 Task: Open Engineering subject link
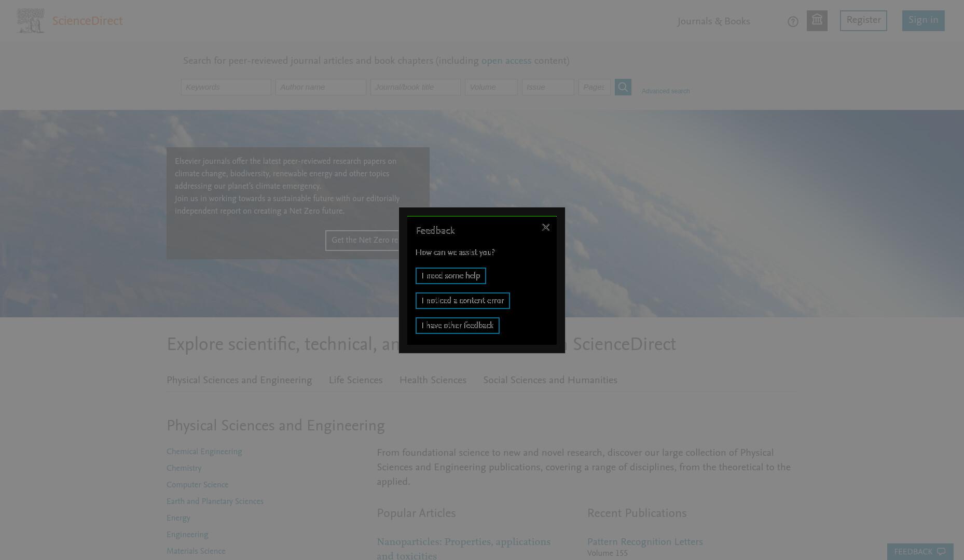pos(187,535)
